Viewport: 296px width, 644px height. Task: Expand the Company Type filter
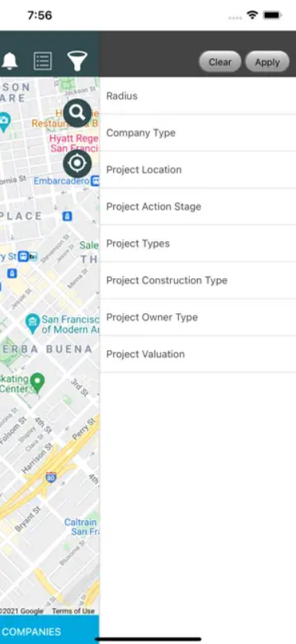(198, 133)
